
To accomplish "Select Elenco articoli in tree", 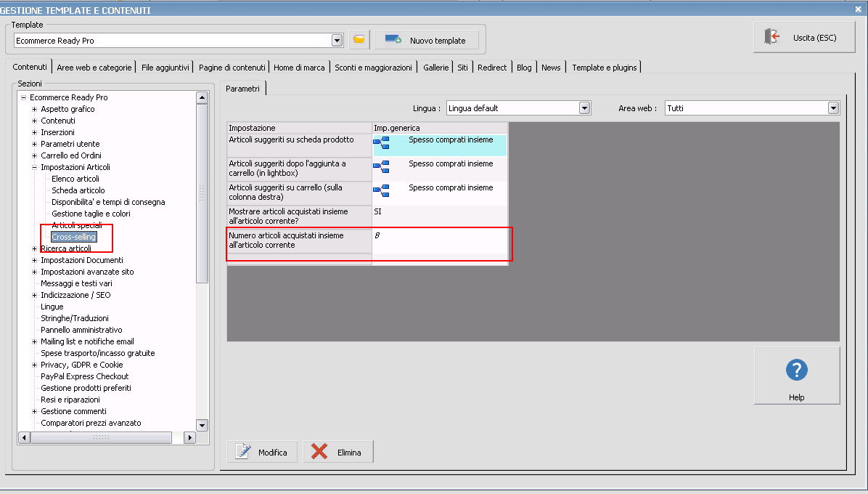I will [75, 179].
